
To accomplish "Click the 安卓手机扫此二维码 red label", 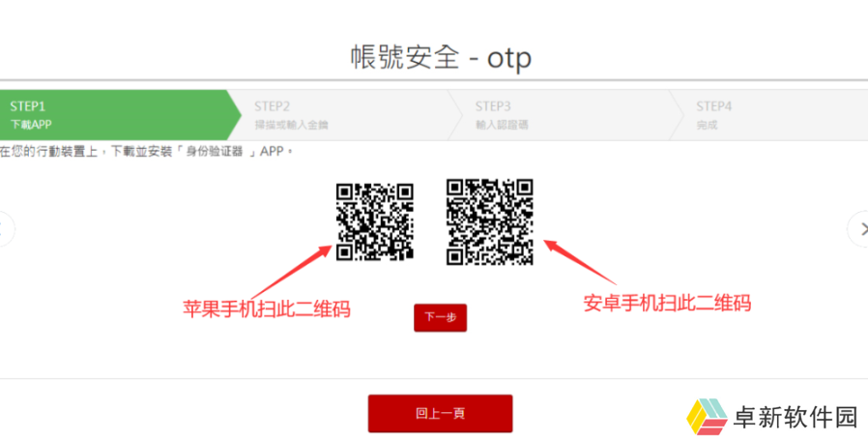I will click(x=667, y=303).
